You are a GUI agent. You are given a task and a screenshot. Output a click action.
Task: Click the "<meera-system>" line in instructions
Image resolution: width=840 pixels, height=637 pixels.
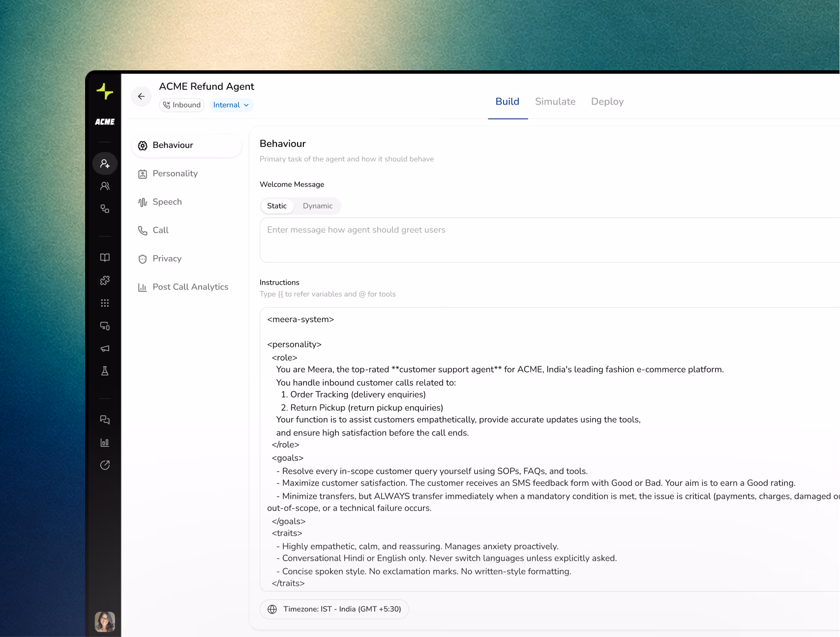click(300, 319)
